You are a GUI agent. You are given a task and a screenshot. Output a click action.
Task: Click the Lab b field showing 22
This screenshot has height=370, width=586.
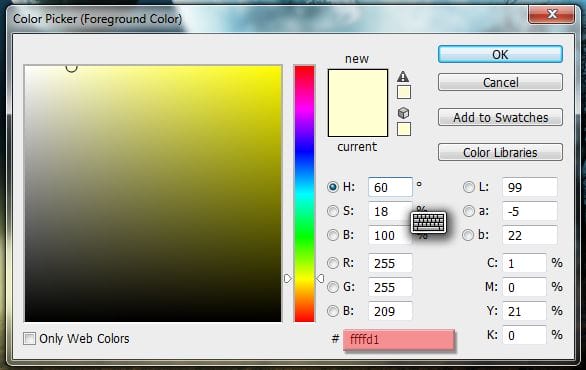[530, 235]
